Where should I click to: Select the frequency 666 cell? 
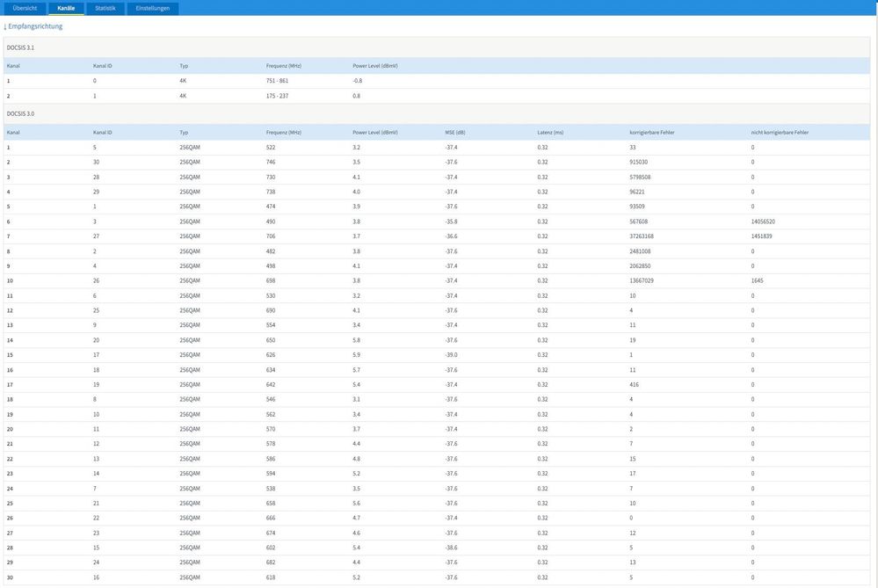coord(271,518)
